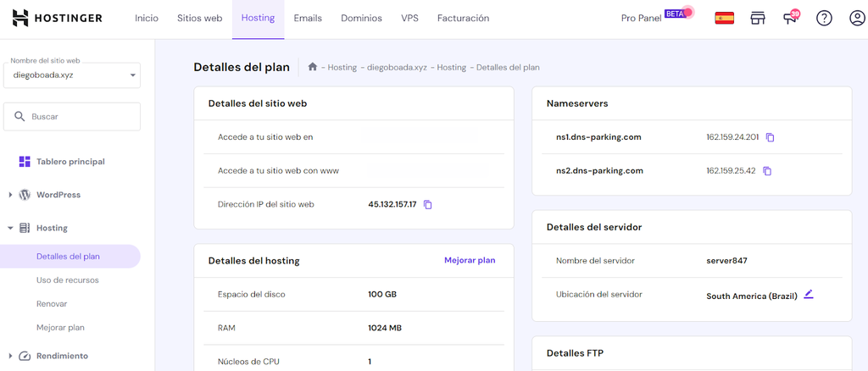Viewport: 868px width, 371px height.
Task: Switch to the Dominios tab
Action: point(361,18)
